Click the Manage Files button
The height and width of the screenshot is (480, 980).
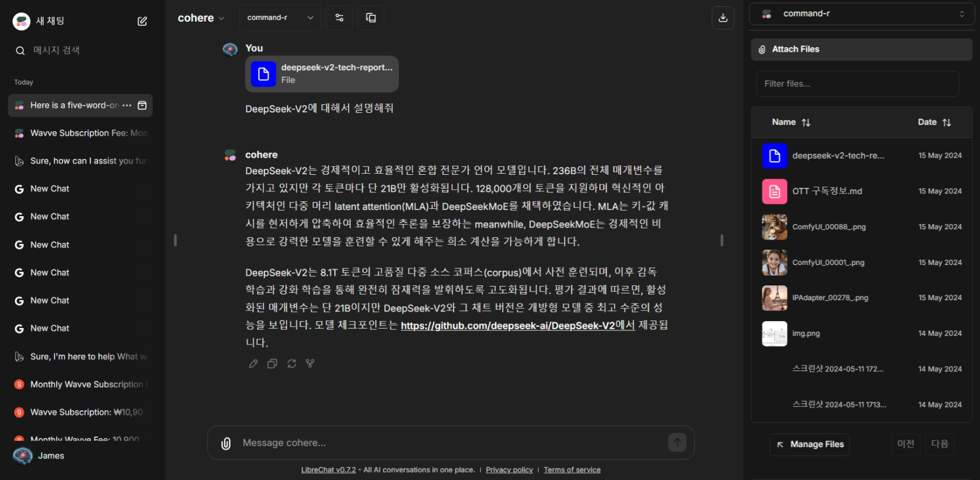pos(810,444)
